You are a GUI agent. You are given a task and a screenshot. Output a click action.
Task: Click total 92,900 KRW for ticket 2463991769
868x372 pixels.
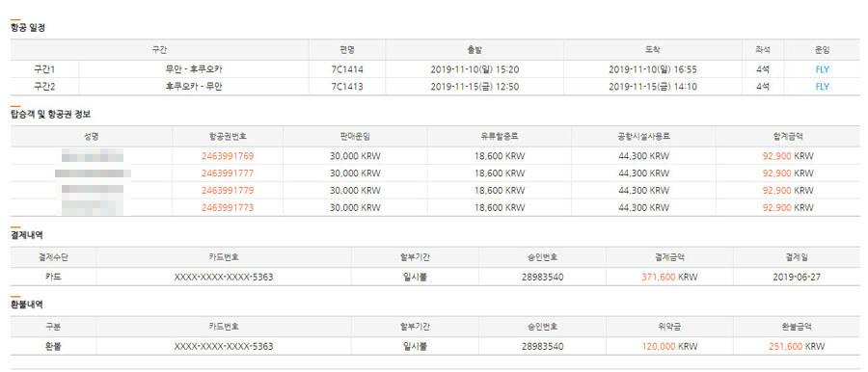pos(788,156)
